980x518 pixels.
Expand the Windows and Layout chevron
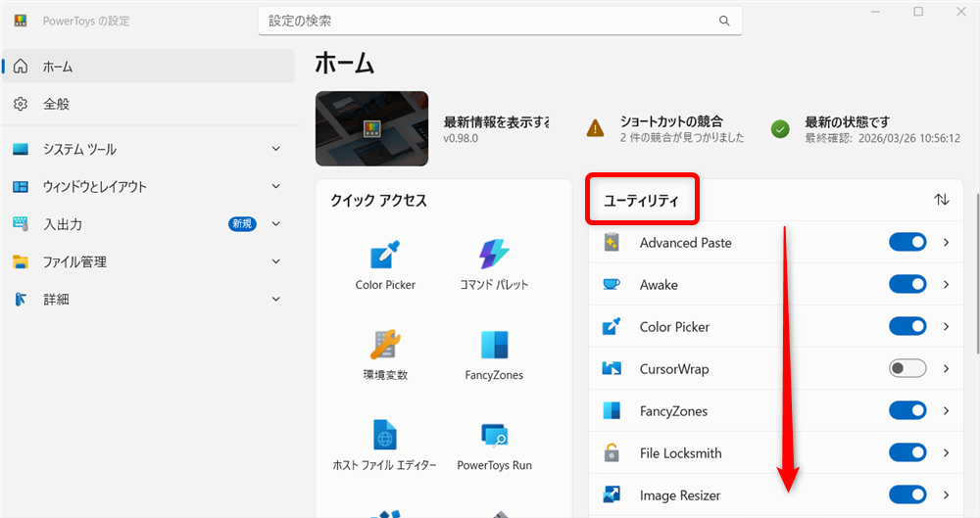pos(275,186)
